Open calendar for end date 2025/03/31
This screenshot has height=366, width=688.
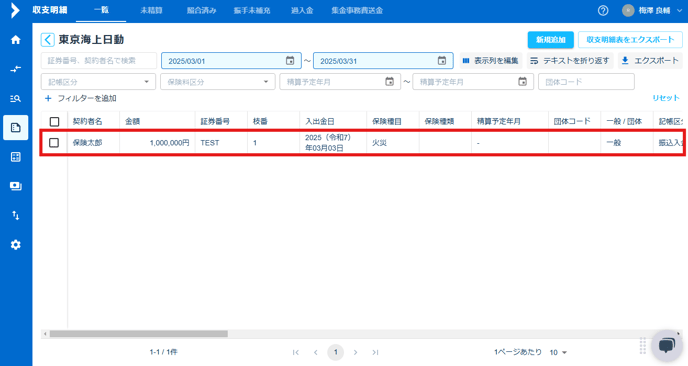[x=442, y=61]
